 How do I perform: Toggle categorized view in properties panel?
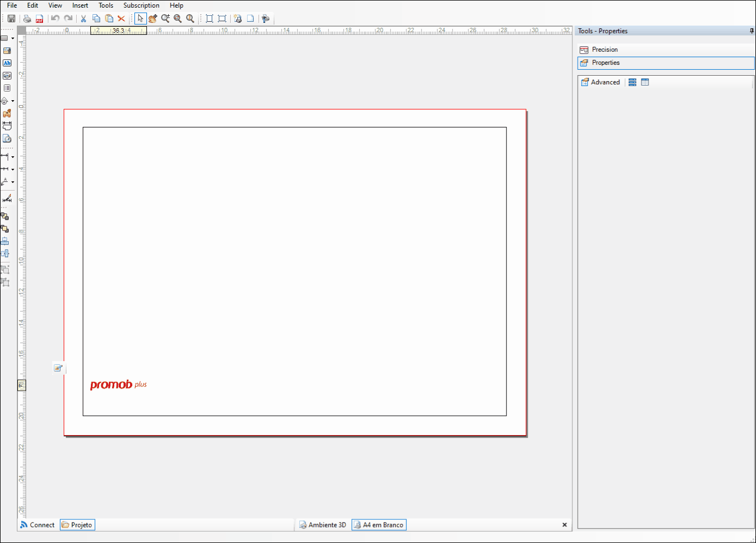pyautogui.click(x=632, y=82)
